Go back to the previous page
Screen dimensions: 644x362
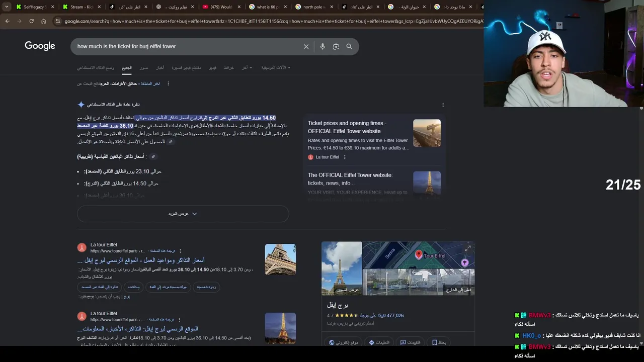pyautogui.click(x=7, y=21)
